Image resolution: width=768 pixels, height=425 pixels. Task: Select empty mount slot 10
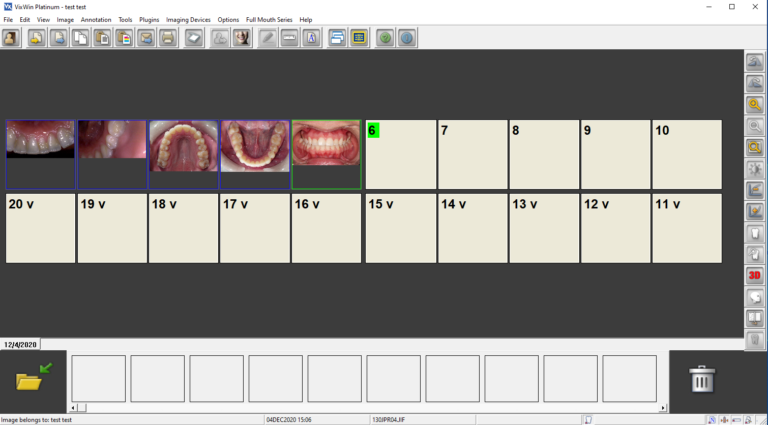(x=687, y=154)
